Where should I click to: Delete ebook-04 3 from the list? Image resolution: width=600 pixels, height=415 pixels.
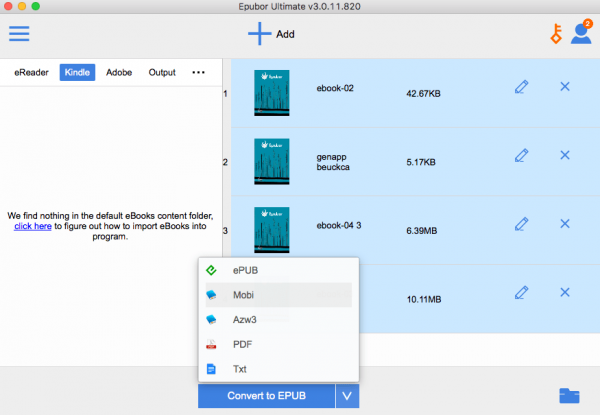point(564,224)
